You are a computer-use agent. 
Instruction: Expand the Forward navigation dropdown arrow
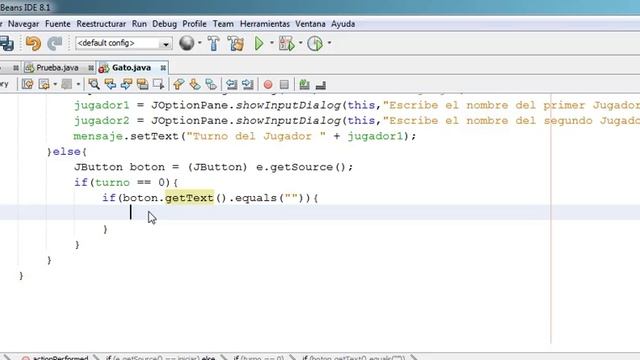pos(78,84)
